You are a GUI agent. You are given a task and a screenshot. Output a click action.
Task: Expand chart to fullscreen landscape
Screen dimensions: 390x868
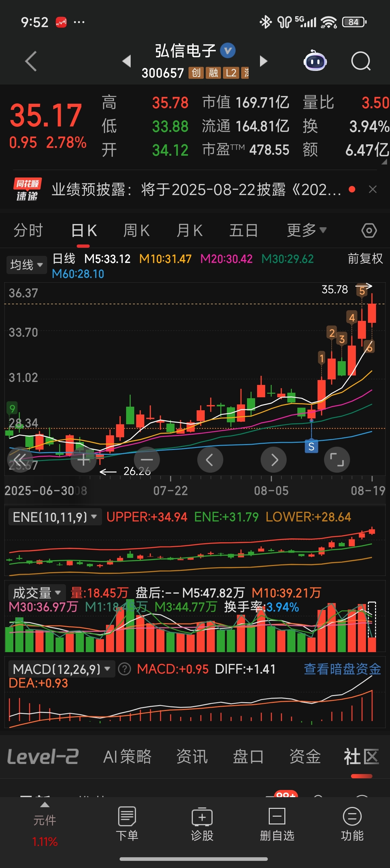tap(337, 460)
